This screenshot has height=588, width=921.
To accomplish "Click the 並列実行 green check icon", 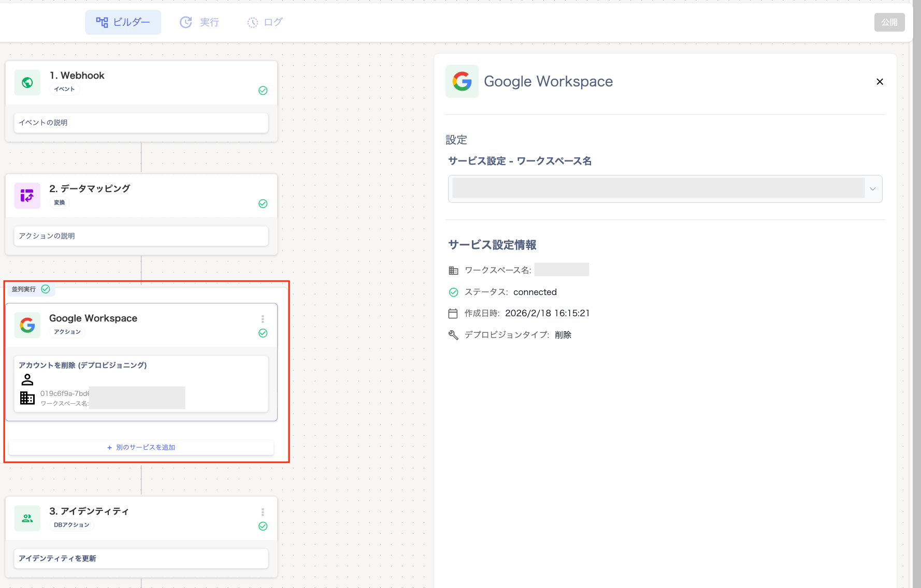I will 46,289.
